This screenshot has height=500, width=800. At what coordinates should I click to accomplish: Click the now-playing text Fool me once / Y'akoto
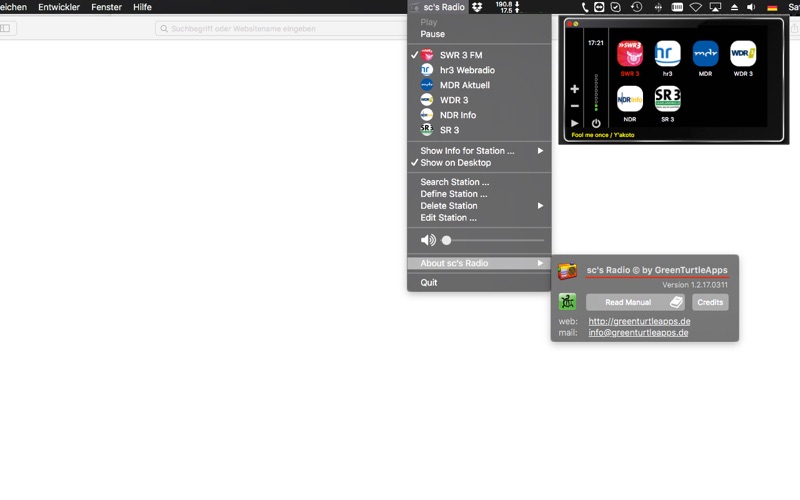click(603, 135)
